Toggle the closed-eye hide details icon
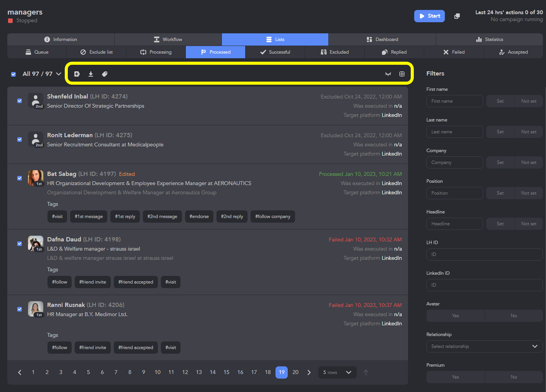This screenshot has height=392, width=546. [x=388, y=74]
